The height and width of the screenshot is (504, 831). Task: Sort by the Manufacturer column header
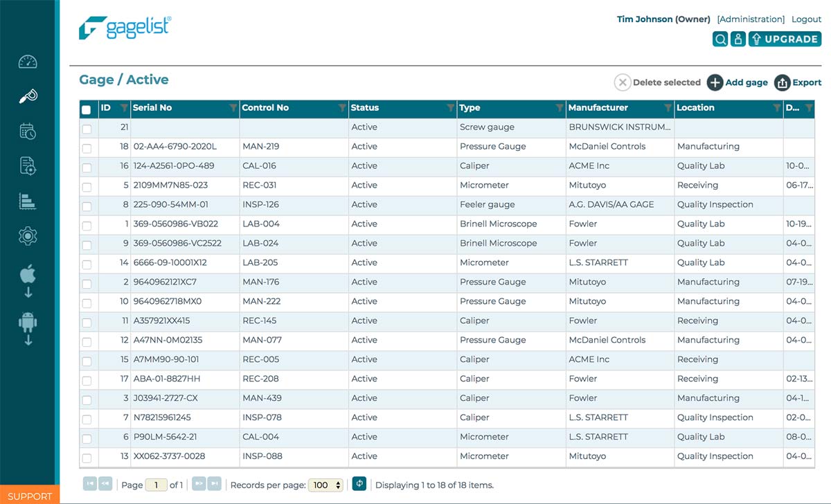[x=598, y=108]
